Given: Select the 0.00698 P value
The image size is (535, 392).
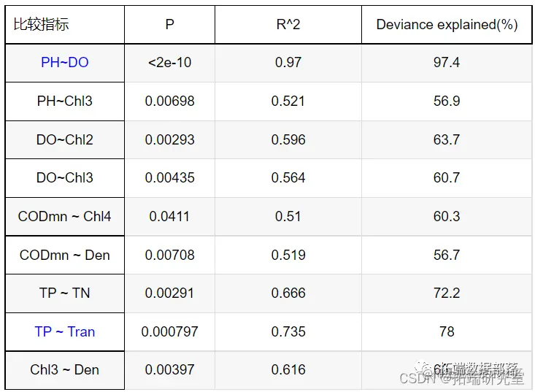Looking at the screenshot, I should pyautogui.click(x=169, y=101).
